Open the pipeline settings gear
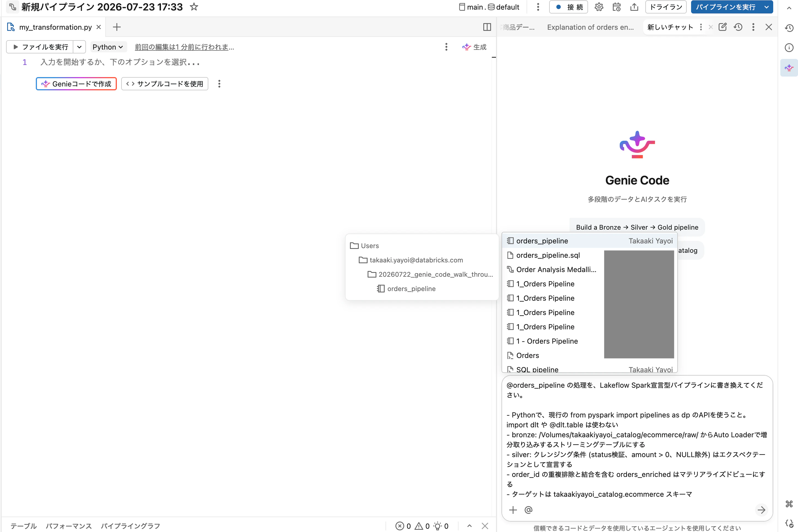The width and height of the screenshot is (798, 532). [x=599, y=7]
